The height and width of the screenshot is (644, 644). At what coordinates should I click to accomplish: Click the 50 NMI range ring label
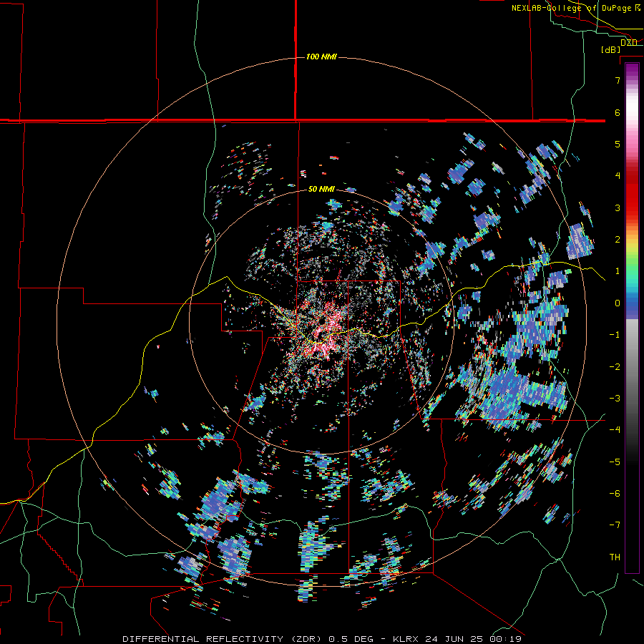pyautogui.click(x=321, y=190)
